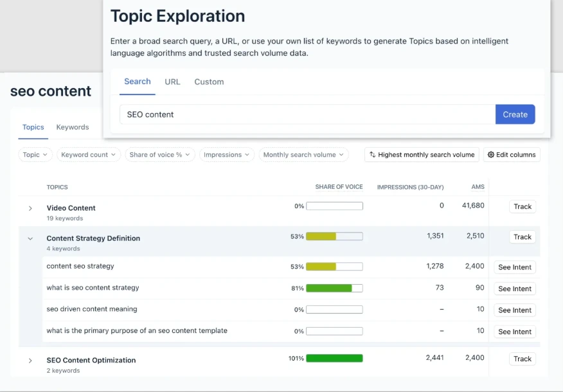Image resolution: width=563 pixels, height=392 pixels.
Task: See Intent for content seo strategy
Action: 515,267
